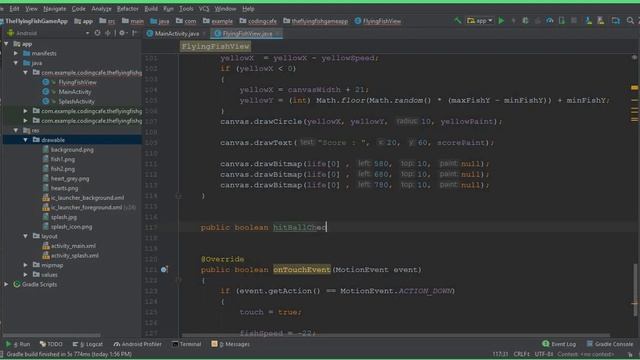Click TheFlyingFishGameApp breadcrumb
This screenshot has height=360, width=640.
(x=36, y=21)
